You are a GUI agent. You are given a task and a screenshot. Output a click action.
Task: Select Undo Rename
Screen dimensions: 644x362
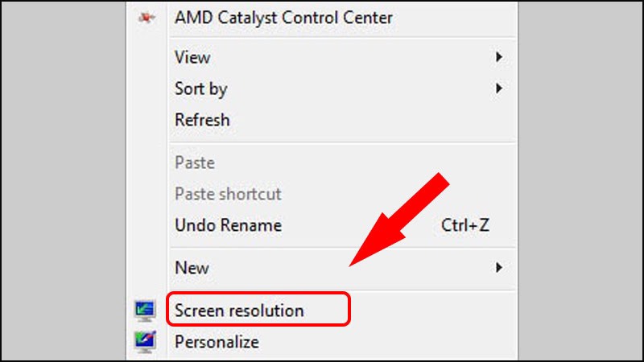click(x=228, y=225)
